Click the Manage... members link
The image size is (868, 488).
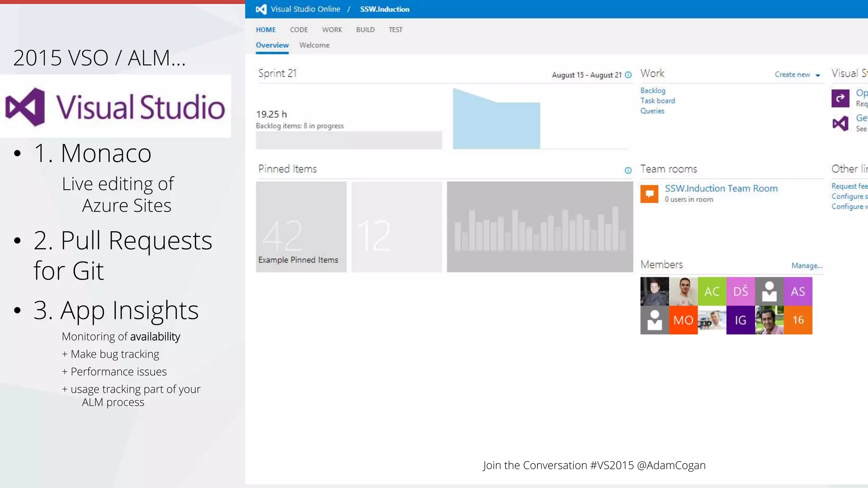pos(807,266)
